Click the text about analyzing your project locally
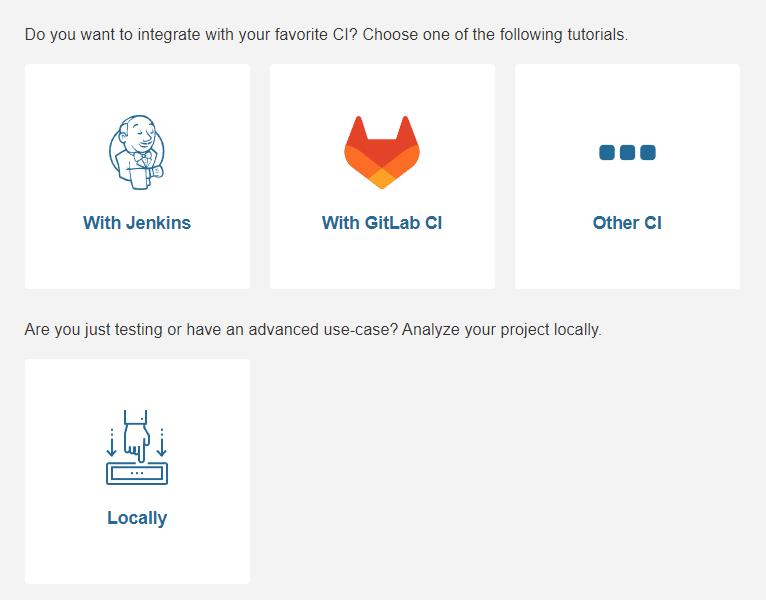Screen dimensions: 766x600 (x=313, y=330)
